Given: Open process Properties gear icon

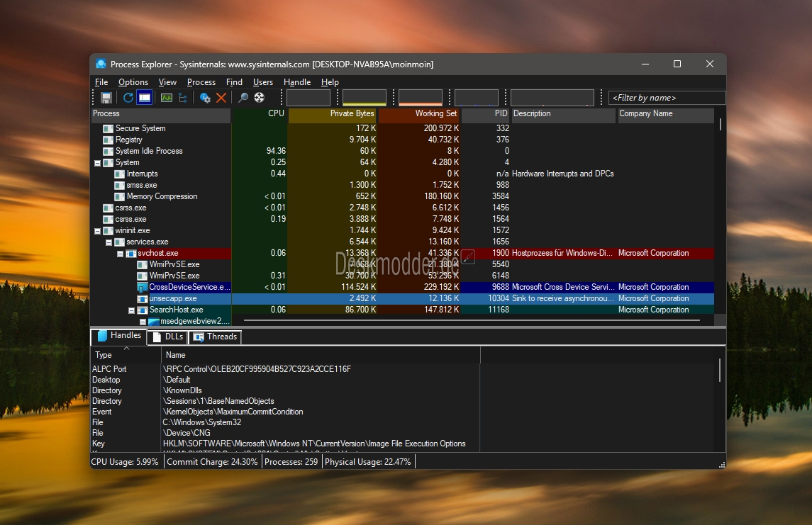Looking at the screenshot, I should [x=205, y=98].
